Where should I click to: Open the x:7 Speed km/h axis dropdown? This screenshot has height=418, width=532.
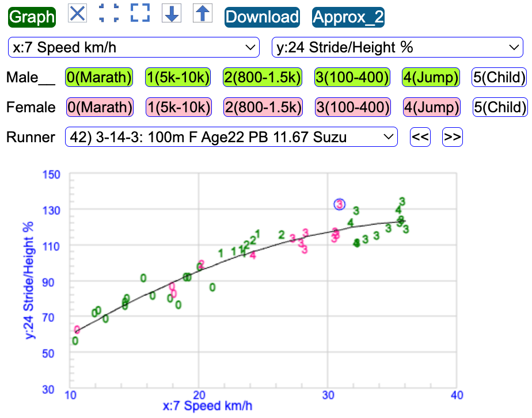coord(134,48)
